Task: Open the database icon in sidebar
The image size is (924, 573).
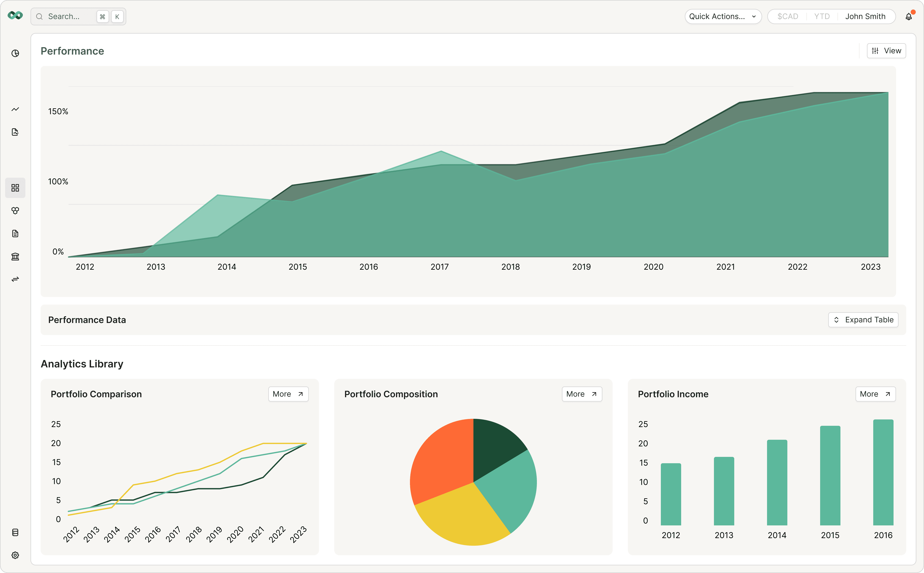Action: tap(15, 532)
